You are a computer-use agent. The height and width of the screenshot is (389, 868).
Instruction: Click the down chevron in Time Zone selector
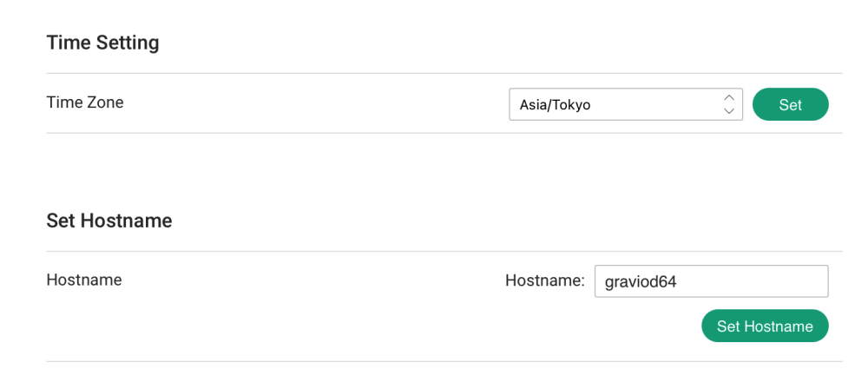point(729,111)
